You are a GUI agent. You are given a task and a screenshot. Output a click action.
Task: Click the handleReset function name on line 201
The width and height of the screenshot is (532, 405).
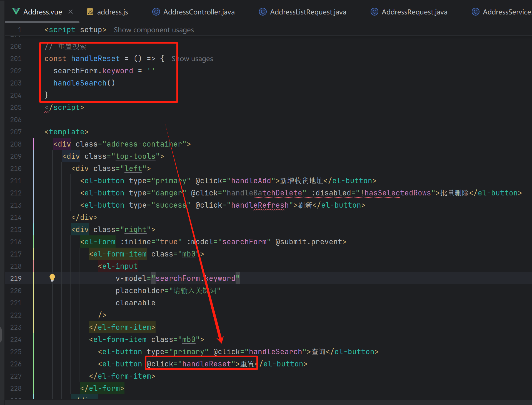pos(95,59)
